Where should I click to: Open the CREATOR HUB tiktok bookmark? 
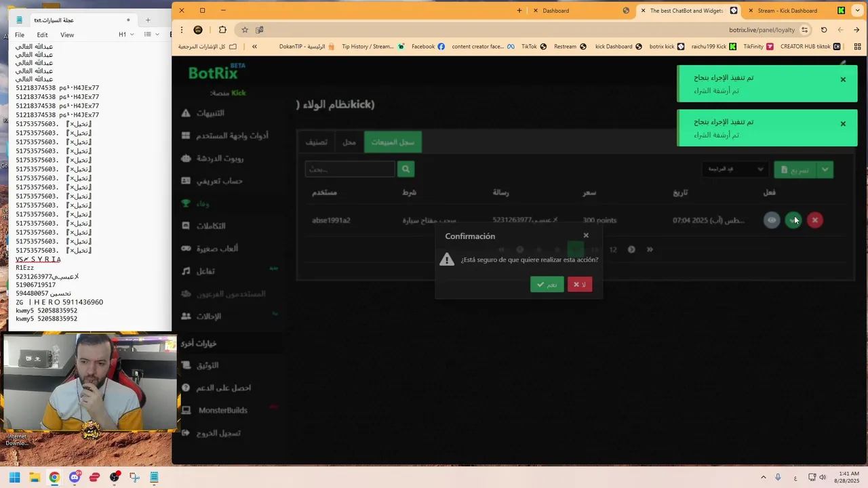click(810, 47)
